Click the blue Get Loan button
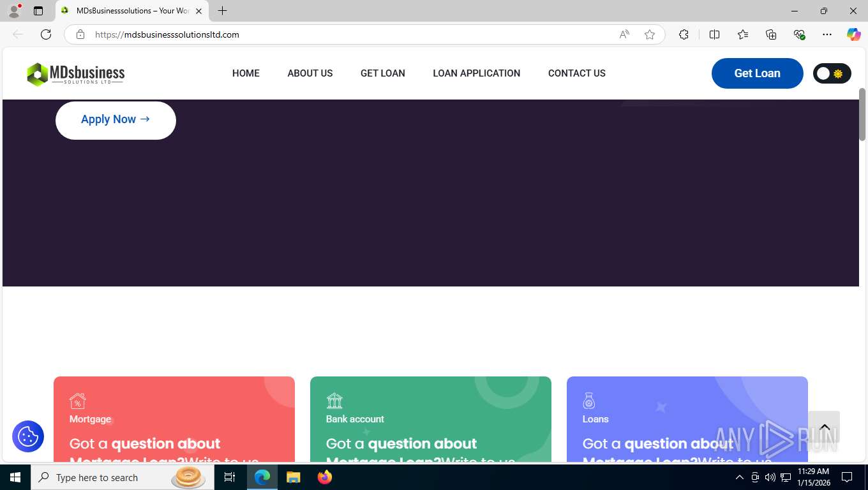The height and width of the screenshot is (490, 868). (x=758, y=73)
